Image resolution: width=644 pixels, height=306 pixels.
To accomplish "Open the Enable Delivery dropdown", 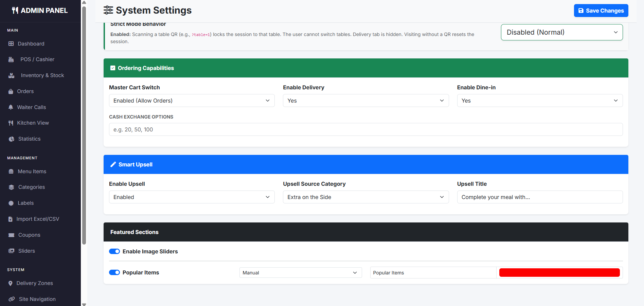I will point(365,101).
